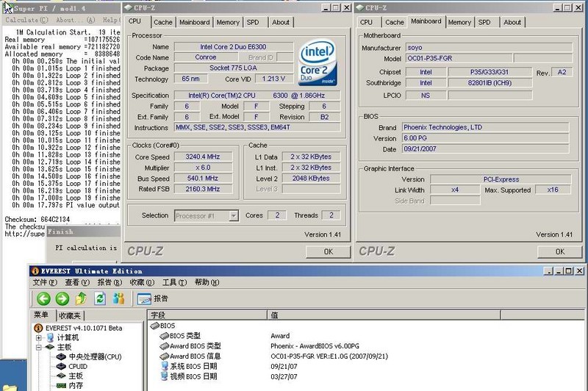Screen dimensions: 588x391
Task: Click the users icon in EVEREST toolbar
Action: [x=118, y=298]
